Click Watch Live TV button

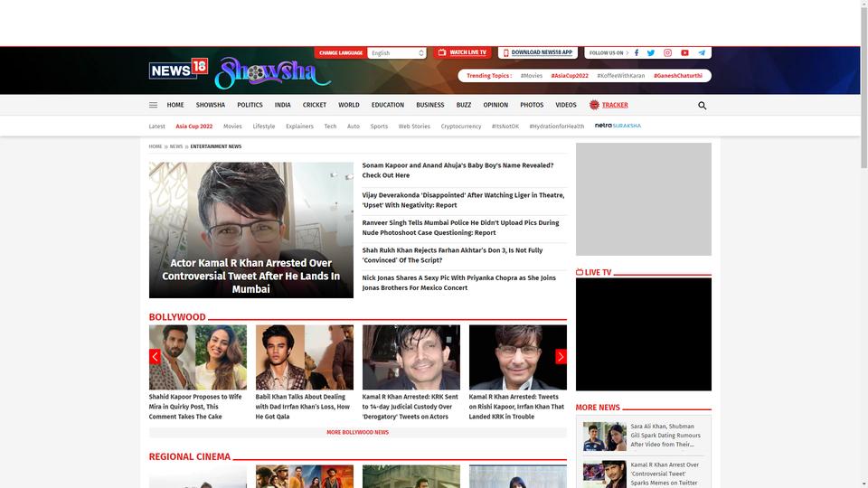pyautogui.click(x=462, y=52)
